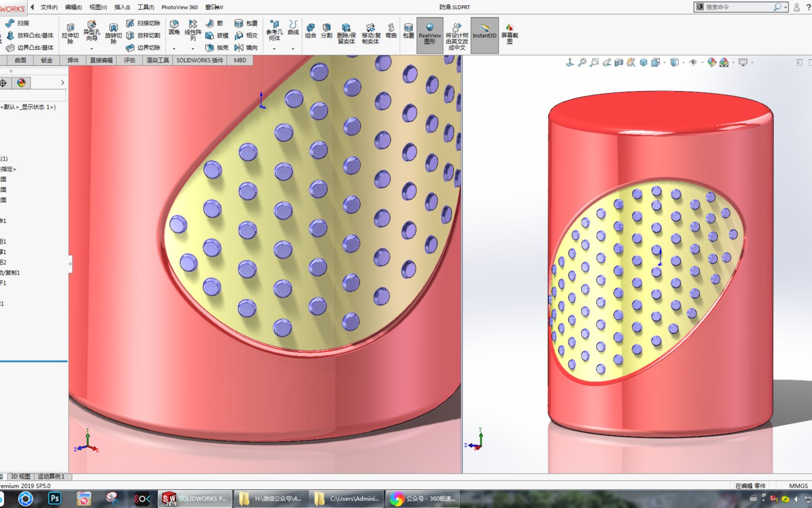Open 参考几何体 reference geometry tool
812x508 pixels.
(274, 31)
